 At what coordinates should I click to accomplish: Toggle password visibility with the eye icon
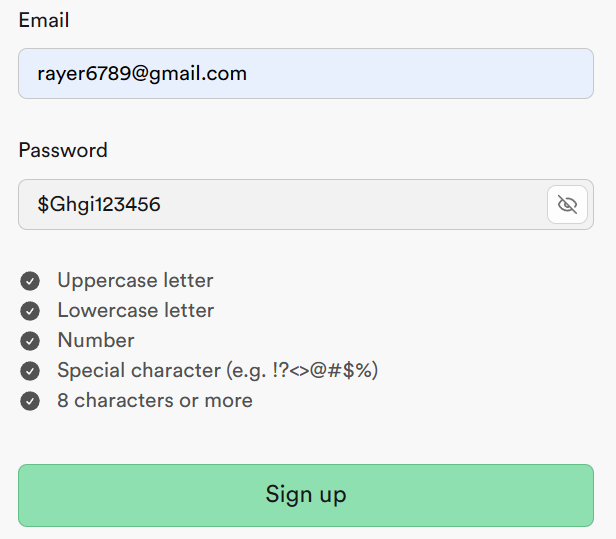tap(567, 205)
